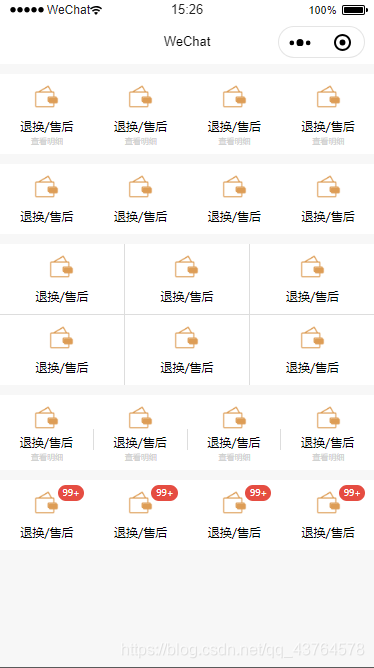The width and height of the screenshot is (374, 668).
Task: Tap the 99+ badge on the last item of the badge row
Action: pos(352,493)
